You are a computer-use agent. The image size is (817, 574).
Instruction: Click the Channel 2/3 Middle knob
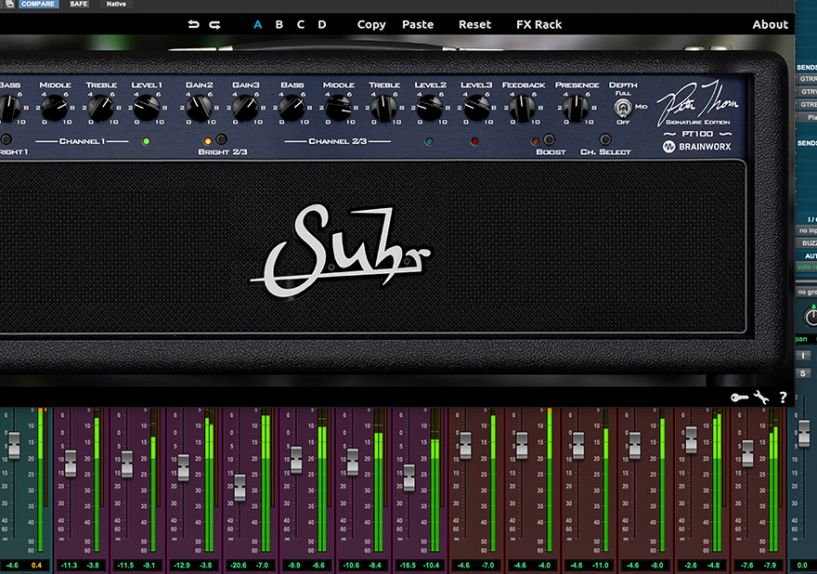tap(338, 108)
